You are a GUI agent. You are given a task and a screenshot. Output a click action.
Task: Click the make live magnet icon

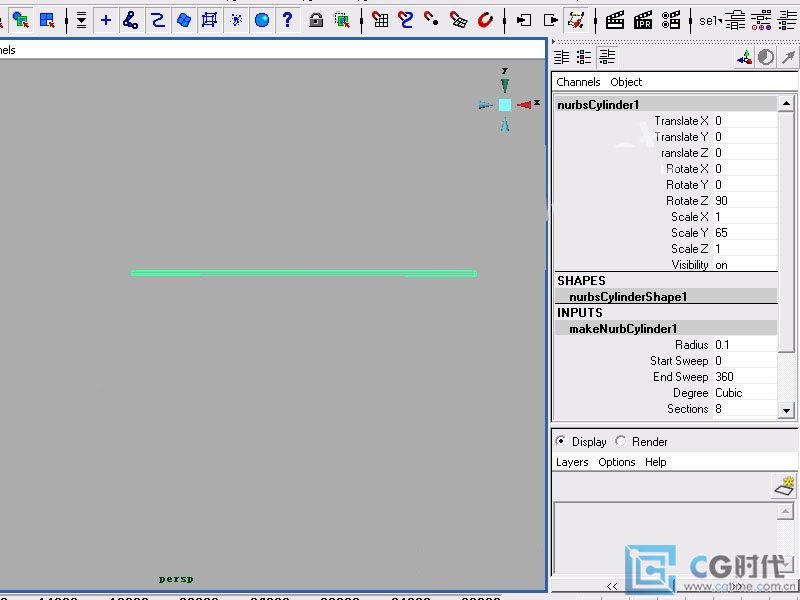(x=485, y=20)
